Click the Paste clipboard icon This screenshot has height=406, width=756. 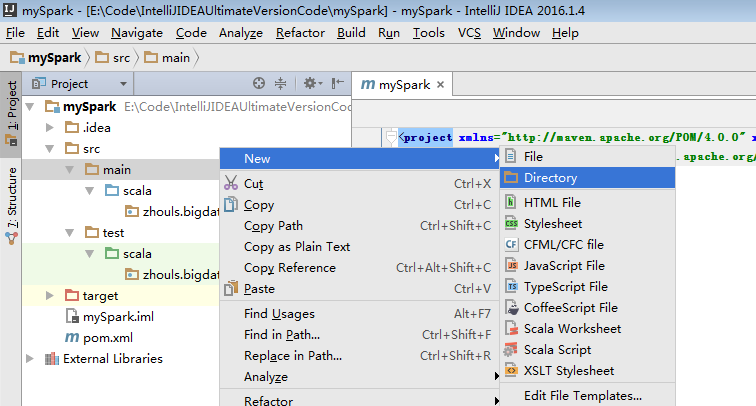[x=231, y=288]
